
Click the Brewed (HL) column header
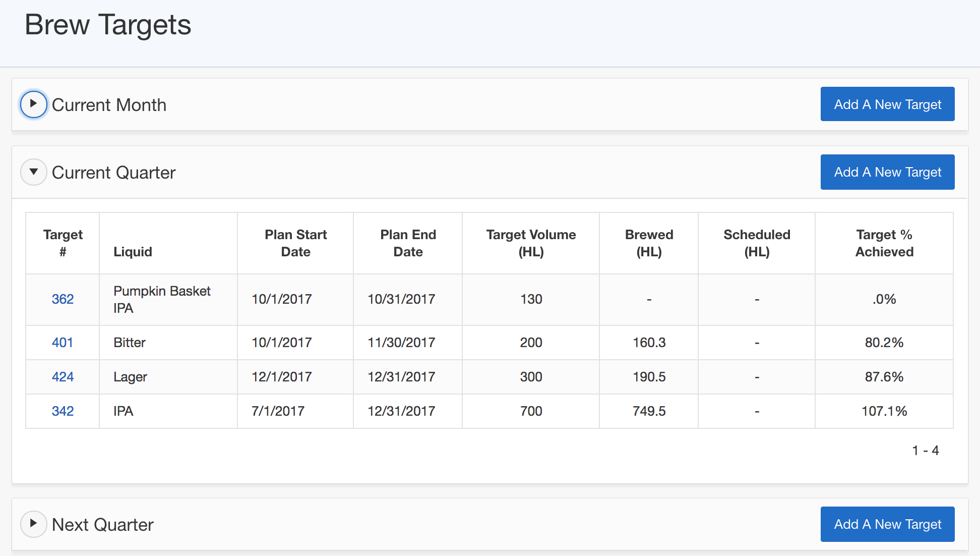pos(649,243)
